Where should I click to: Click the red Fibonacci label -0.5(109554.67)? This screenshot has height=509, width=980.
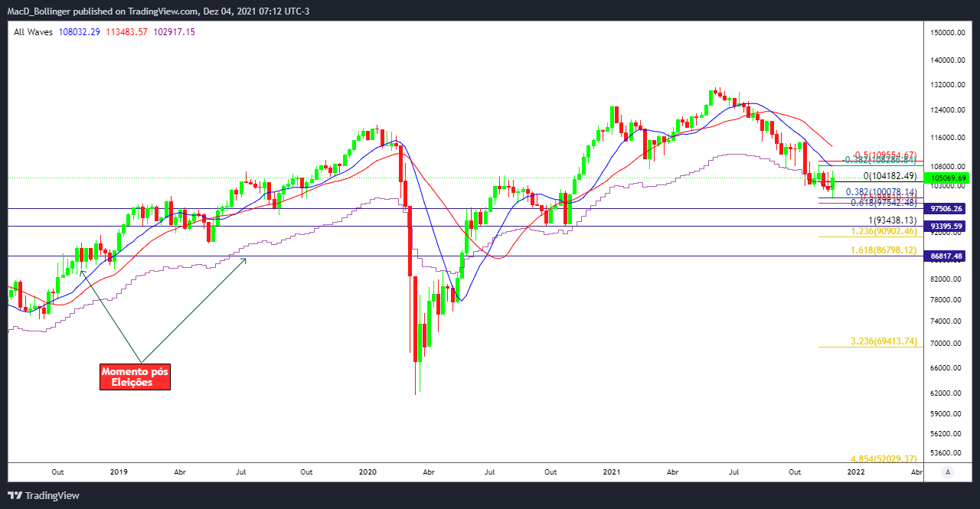point(884,155)
